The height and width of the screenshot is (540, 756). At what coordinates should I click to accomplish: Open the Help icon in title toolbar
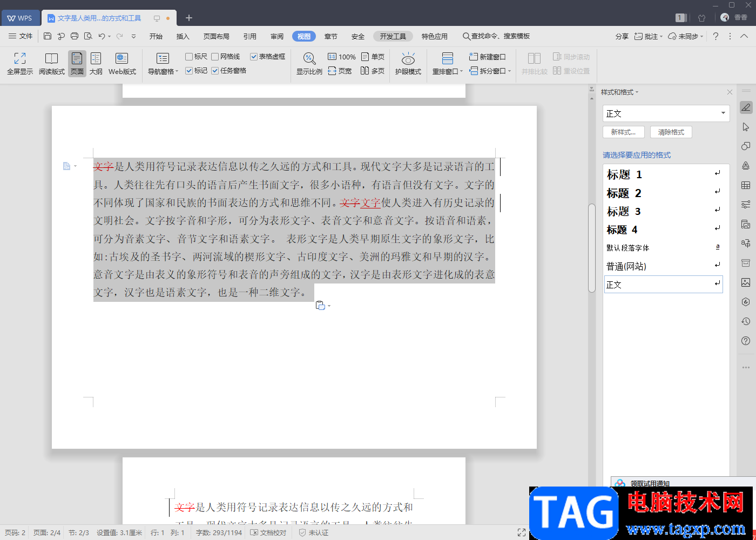tap(715, 36)
